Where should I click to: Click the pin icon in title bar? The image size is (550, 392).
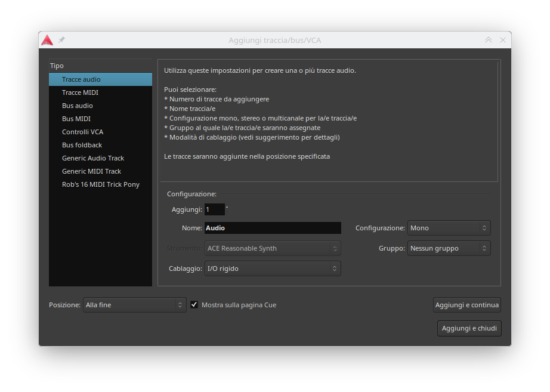click(x=61, y=40)
